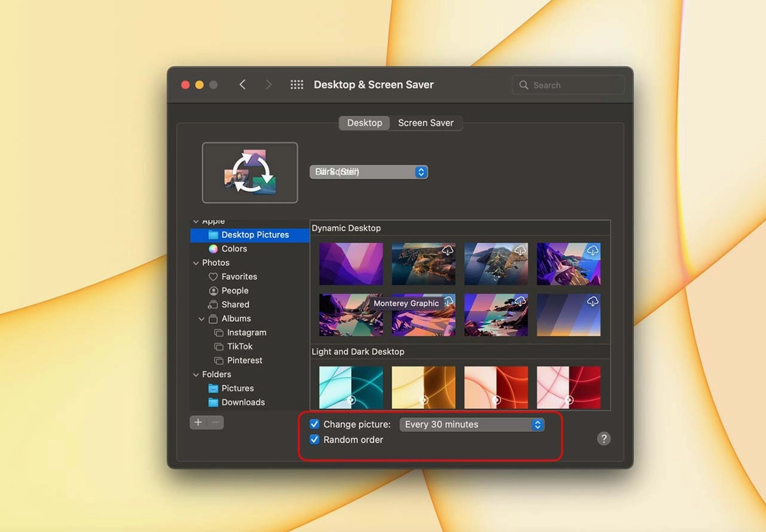766x532 pixels.
Task: Select the Instagram album
Action: [x=246, y=333]
